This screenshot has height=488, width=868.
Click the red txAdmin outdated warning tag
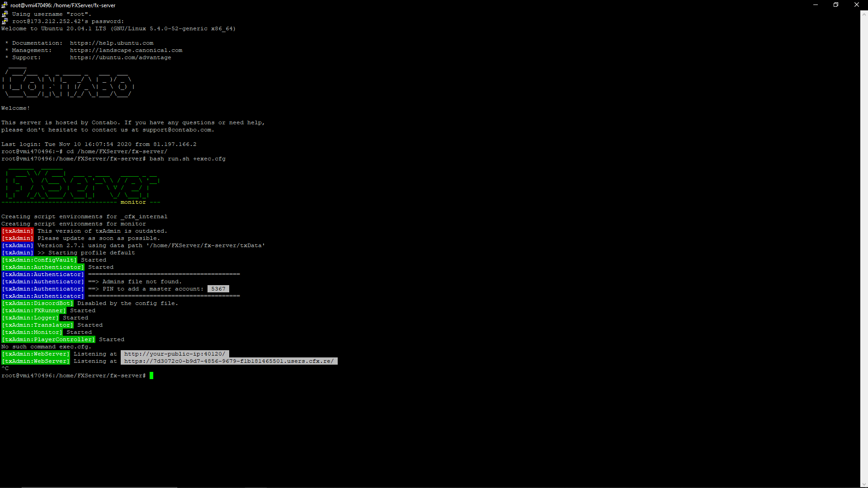[x=18, y=231]
